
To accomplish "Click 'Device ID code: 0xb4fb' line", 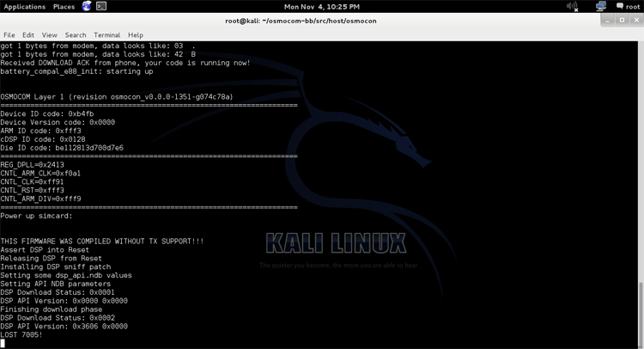I will [x=47, y=113].
